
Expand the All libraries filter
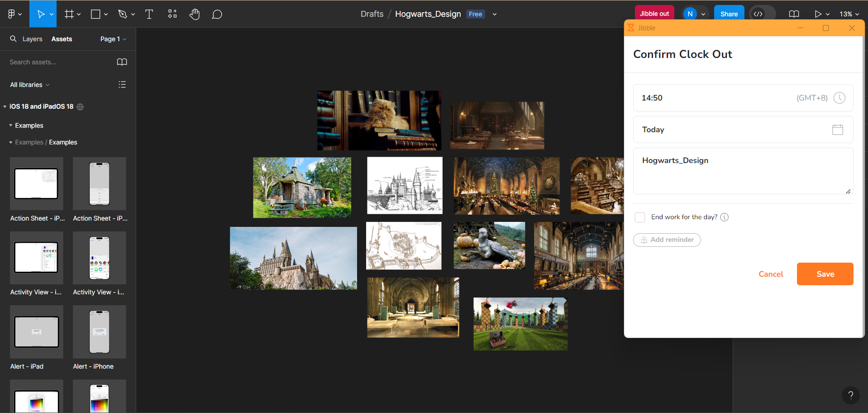click(x=30, y=85)
